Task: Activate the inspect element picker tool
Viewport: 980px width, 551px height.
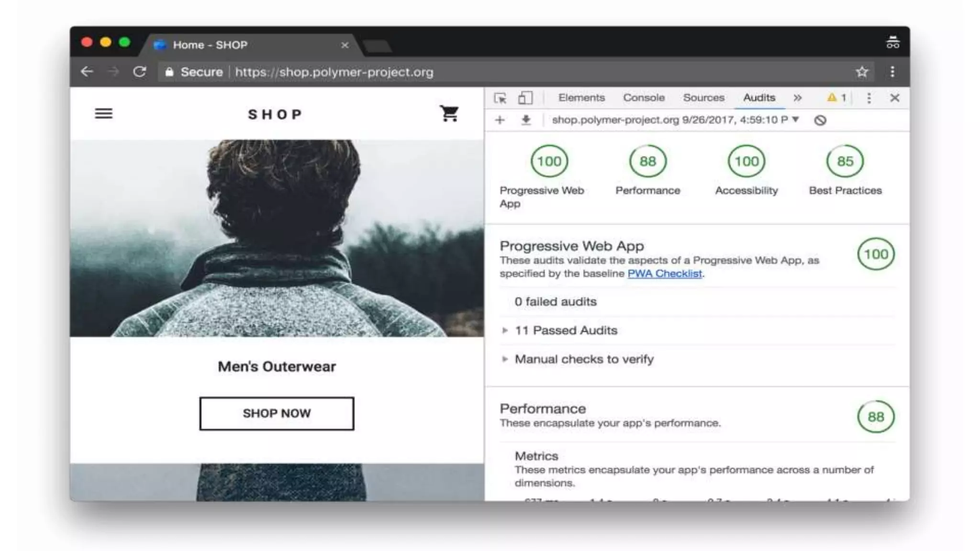Action: (x=500, y=98)
